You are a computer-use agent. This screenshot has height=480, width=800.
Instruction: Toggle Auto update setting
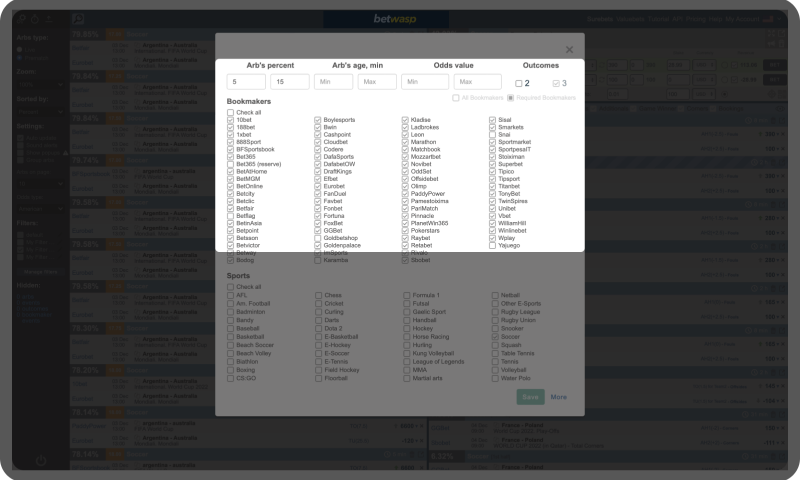tap(20, 138)
